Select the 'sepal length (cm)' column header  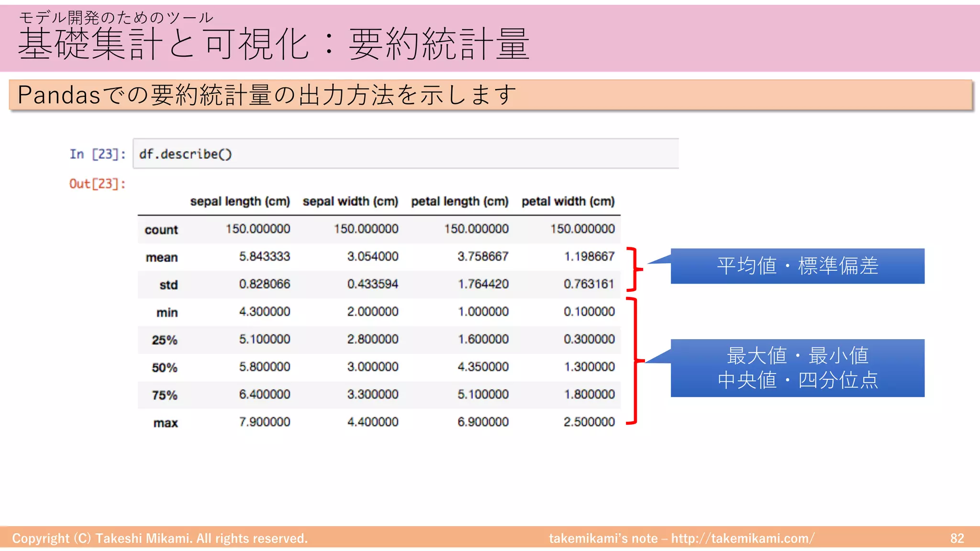click(240, 201)
